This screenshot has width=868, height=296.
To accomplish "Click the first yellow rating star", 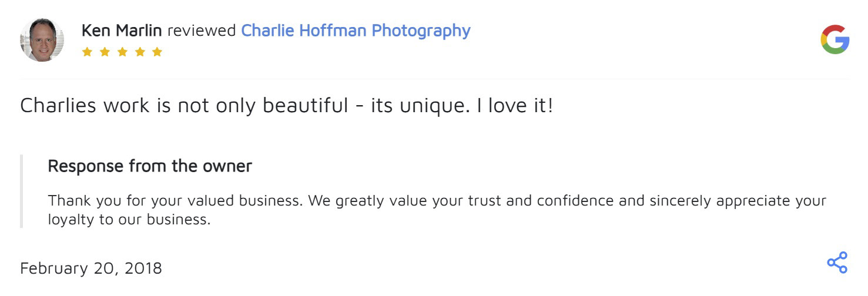I will [x=87, y=52].
